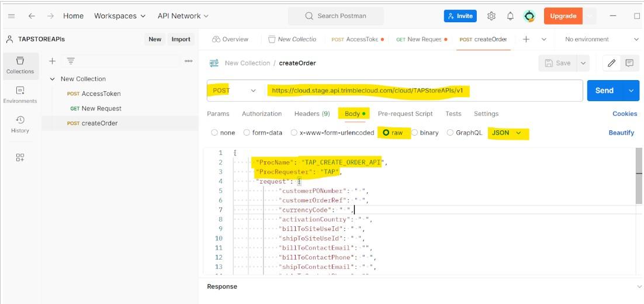Open the new tab plus icon

[x=526, y=39]
